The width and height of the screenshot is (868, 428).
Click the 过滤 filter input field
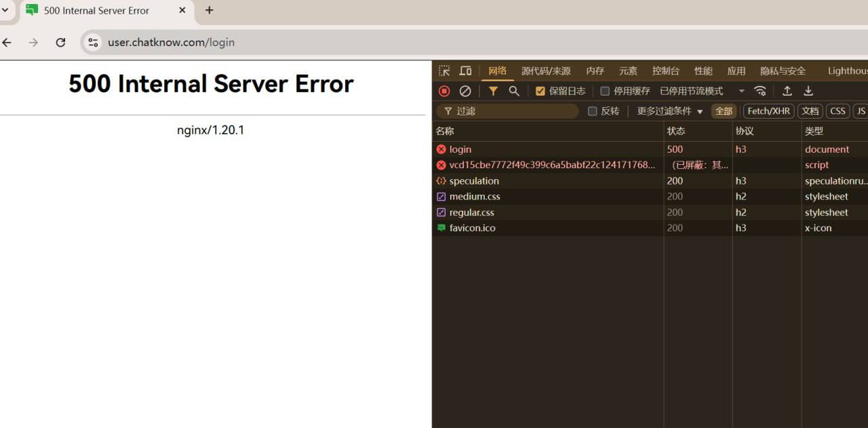(515, 111)
